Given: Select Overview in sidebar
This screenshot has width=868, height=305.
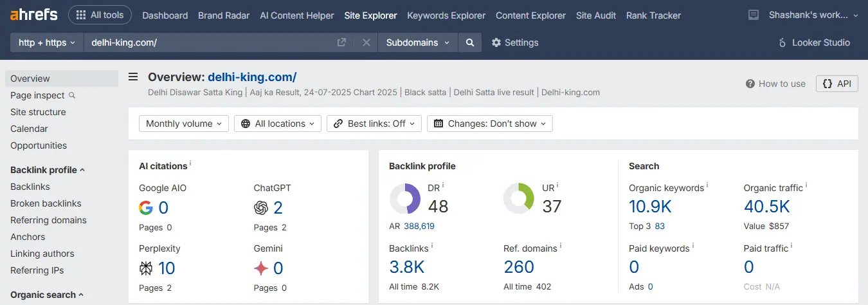Looking at the screenshot, I should [62, 79].
